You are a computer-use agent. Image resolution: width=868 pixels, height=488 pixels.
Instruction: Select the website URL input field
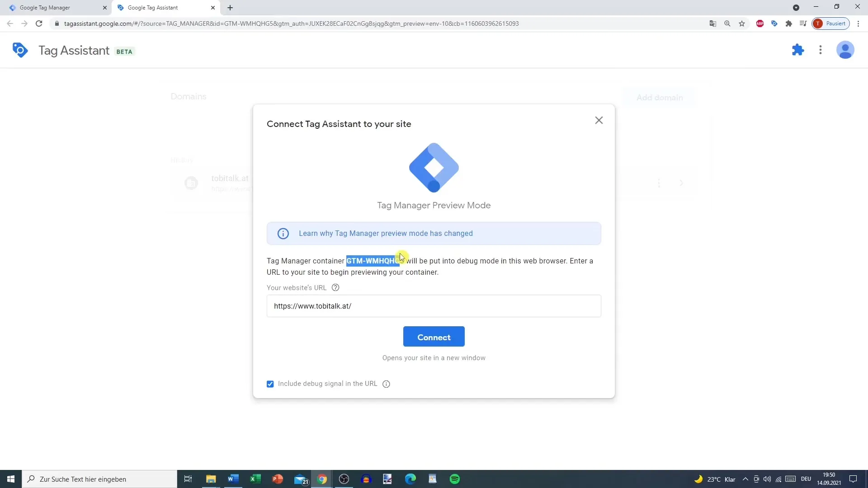(434, 305)
